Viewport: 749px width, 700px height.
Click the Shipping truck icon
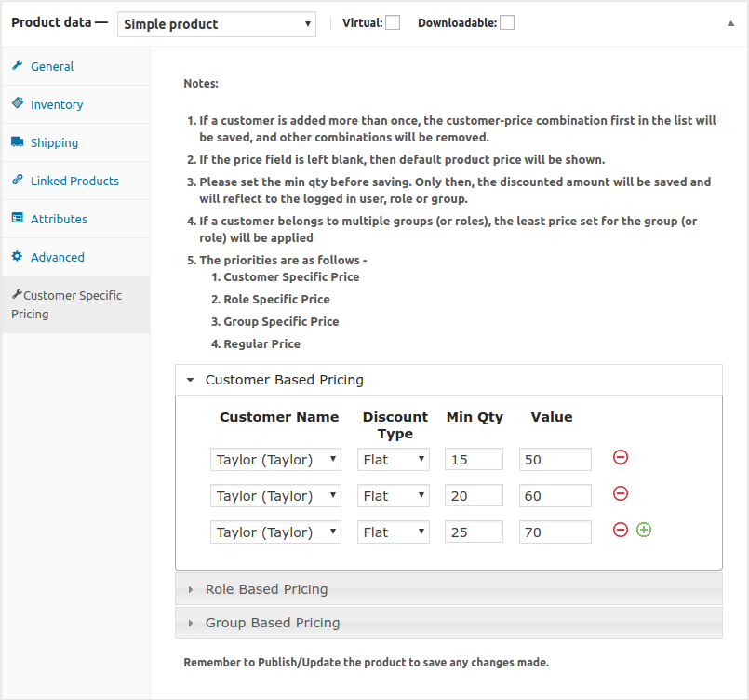[x=18, y=141]
